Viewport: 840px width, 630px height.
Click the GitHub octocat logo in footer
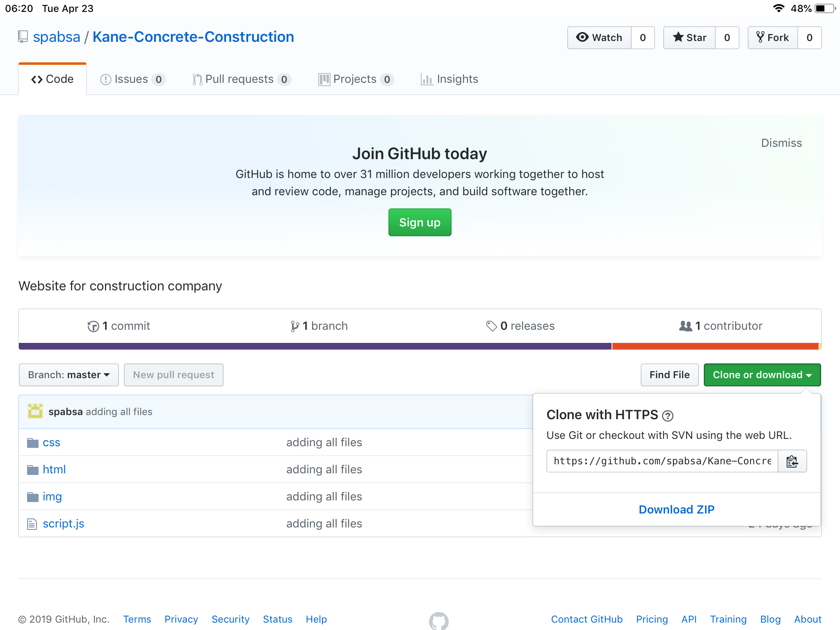[x=438, y=621]
